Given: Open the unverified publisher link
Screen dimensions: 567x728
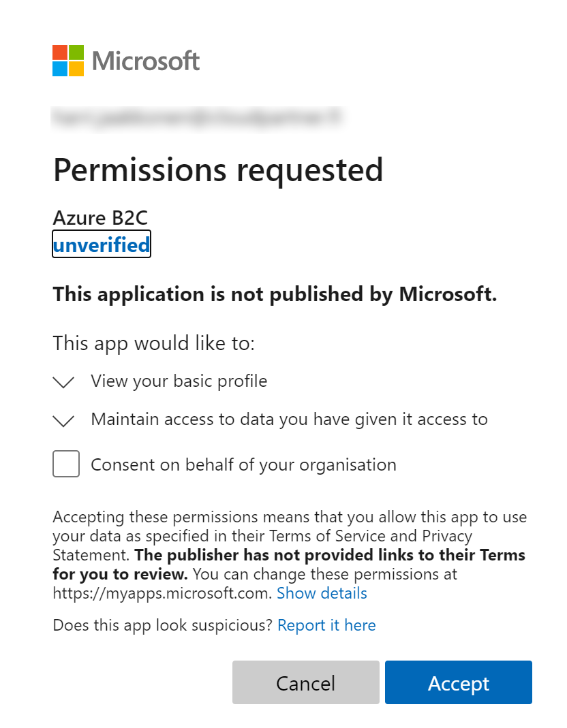Looking at the screenshot, I should click(102, 244).
